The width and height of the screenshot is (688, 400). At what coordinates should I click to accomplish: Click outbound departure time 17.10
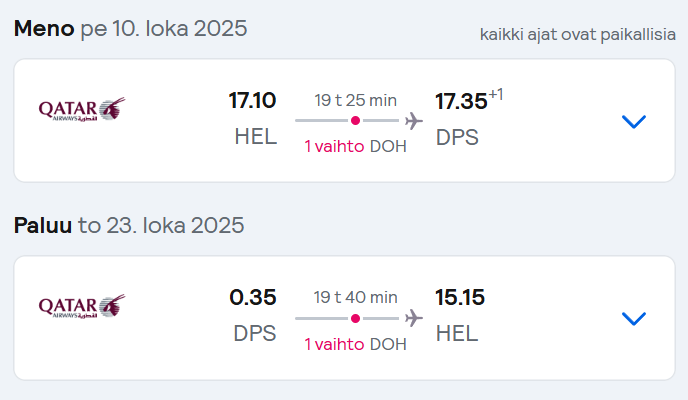pyautogui.click(x=252, y=100)
